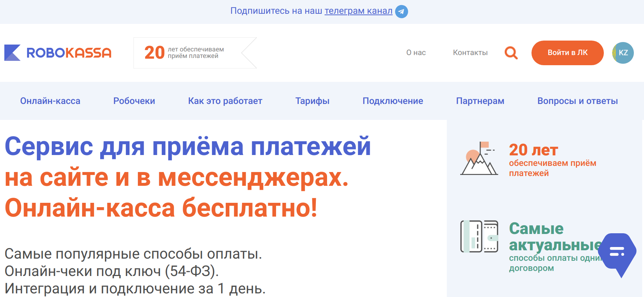This screenshot has height=297, width=644.
Task: Go to the Партнерам section
Action: click(480, 101)
